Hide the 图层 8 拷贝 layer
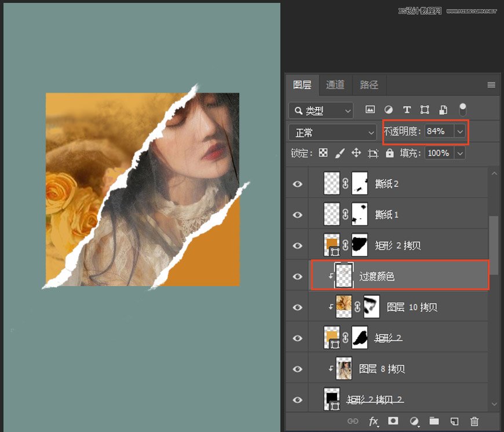 (297, 368)
